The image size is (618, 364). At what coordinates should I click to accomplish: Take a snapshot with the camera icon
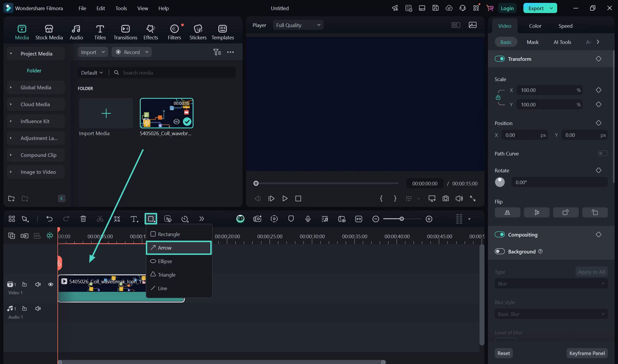tap(446, 198)
